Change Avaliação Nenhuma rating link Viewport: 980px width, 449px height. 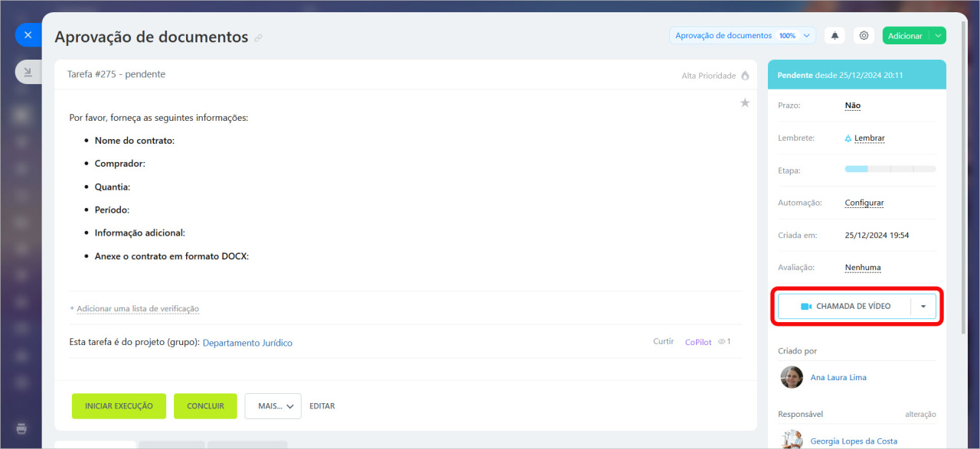point(863,268)
